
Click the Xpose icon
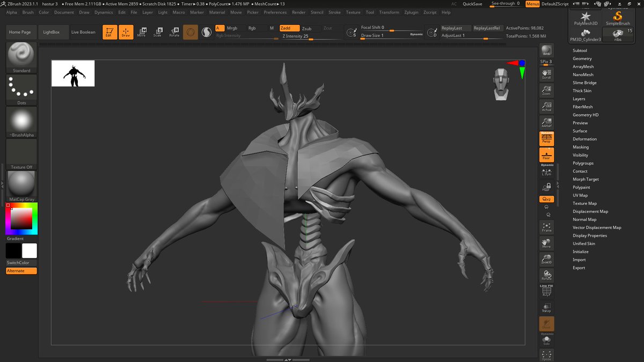coord(546,356)
